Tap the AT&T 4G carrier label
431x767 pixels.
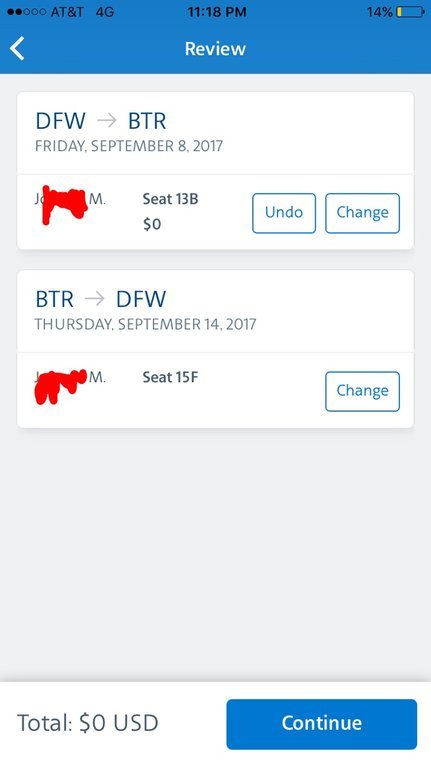coord(82,12)
